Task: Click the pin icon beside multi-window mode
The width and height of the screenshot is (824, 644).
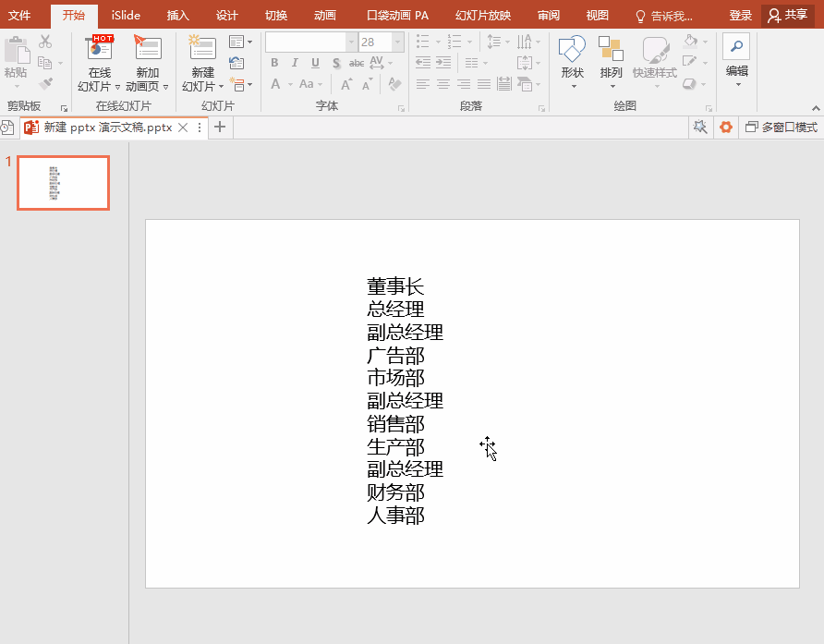Action: coord(700,127)
